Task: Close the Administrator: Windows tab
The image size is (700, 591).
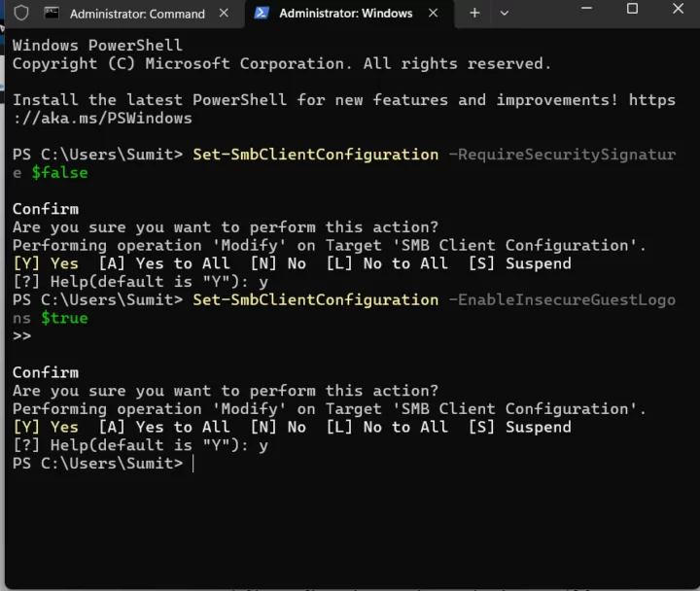Action: [x=433, y=13]
